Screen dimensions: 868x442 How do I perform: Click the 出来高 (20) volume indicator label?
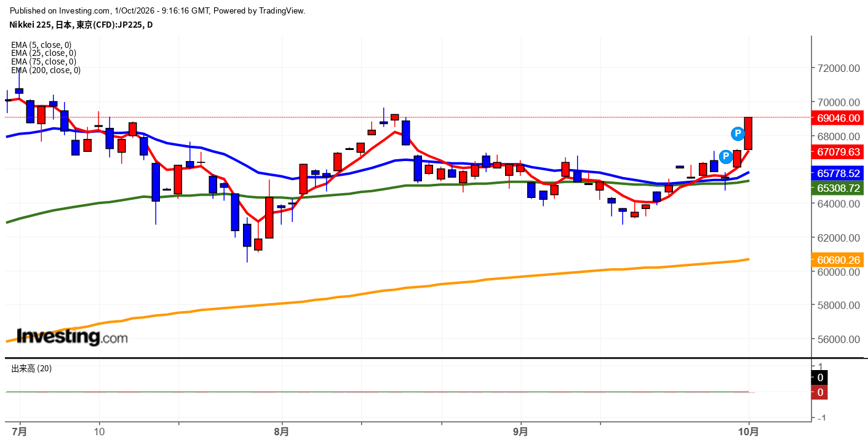(31, 368)
